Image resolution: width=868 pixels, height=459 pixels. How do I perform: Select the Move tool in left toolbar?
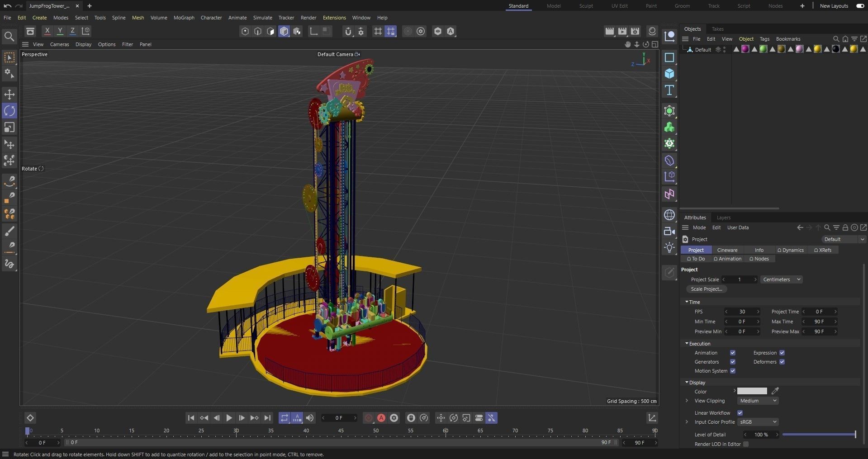(9, 95)
